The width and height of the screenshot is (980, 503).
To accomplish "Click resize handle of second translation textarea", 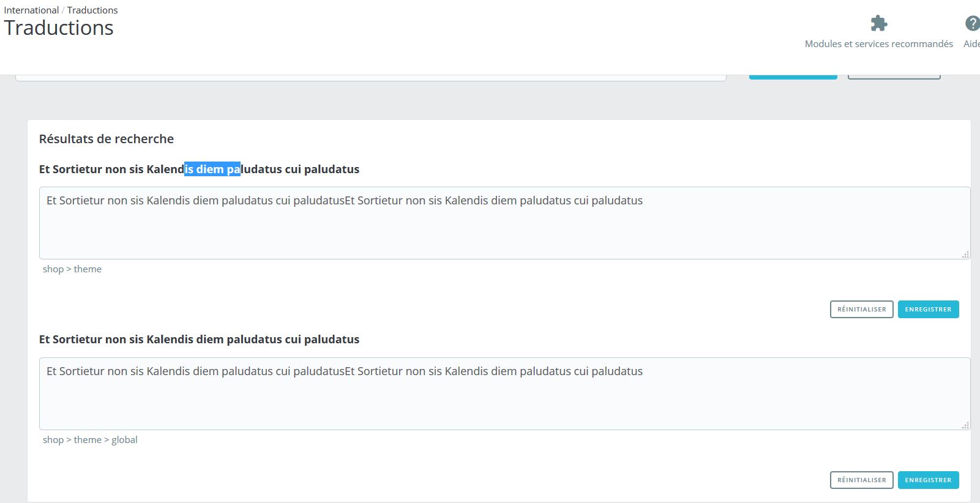I will pos(965,425).
